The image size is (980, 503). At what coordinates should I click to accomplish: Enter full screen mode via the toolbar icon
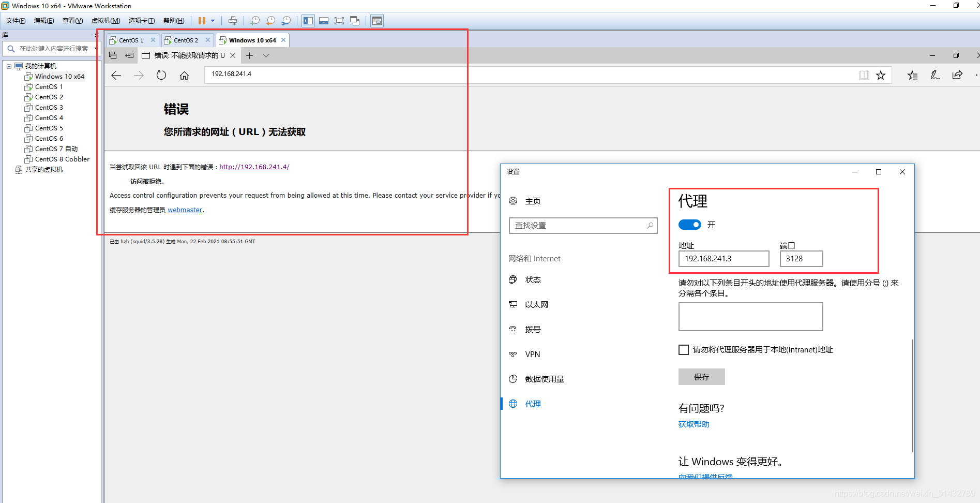coord(339,21)
